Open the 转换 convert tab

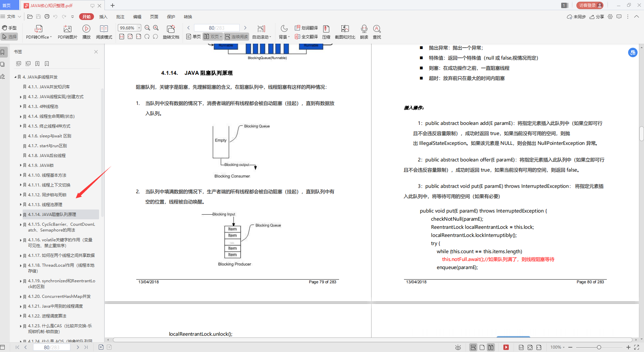pyautogui.click(x=188, y=17)
